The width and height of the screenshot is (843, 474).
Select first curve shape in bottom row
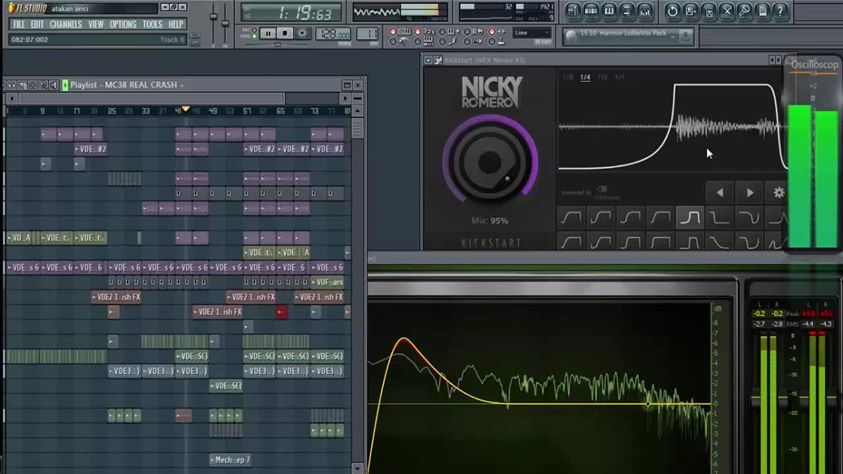(x=571, y=241)
